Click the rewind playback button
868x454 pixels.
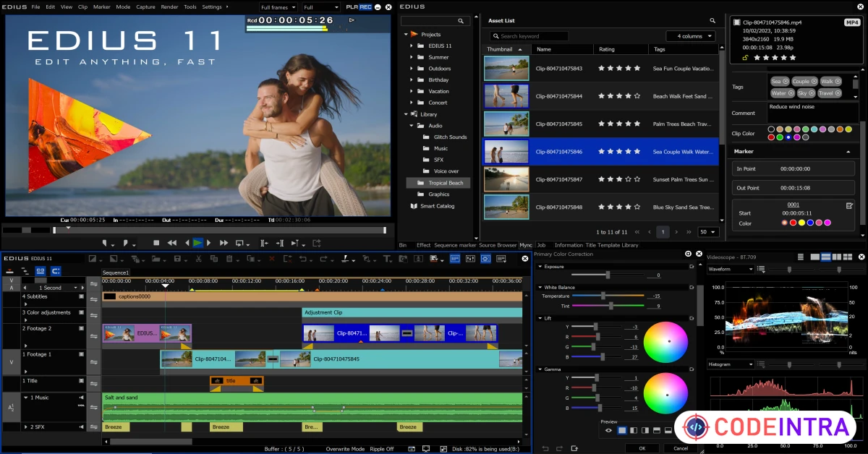point(172,243)
